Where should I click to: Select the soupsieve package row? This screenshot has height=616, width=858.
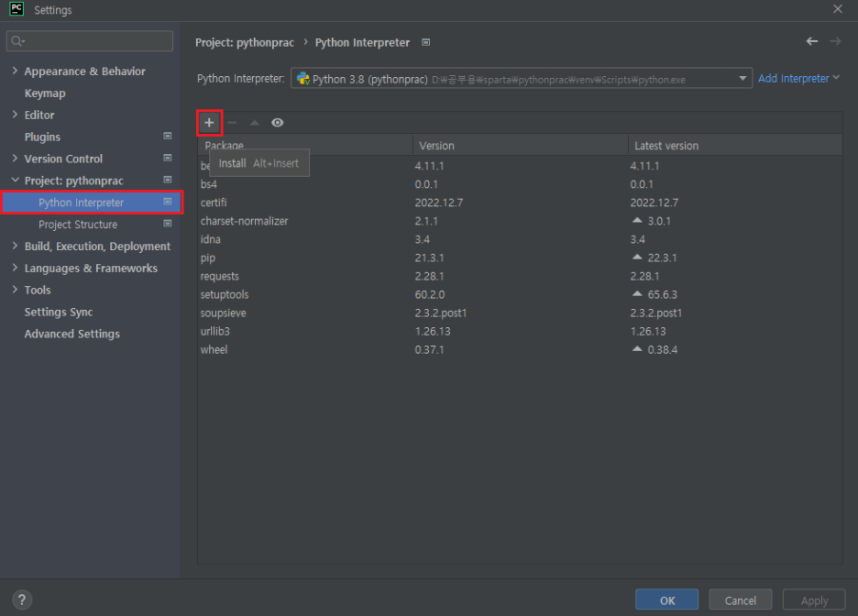tap(520, 313)
